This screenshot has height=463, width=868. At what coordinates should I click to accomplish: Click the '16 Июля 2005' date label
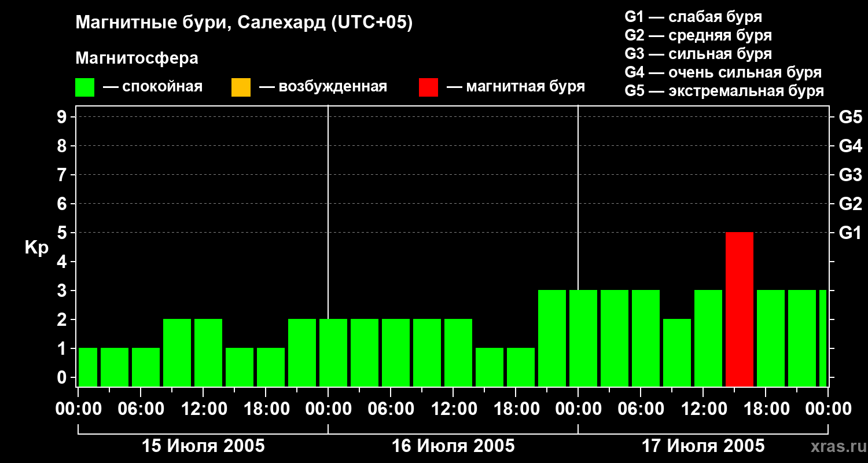(x=453, y=446)
